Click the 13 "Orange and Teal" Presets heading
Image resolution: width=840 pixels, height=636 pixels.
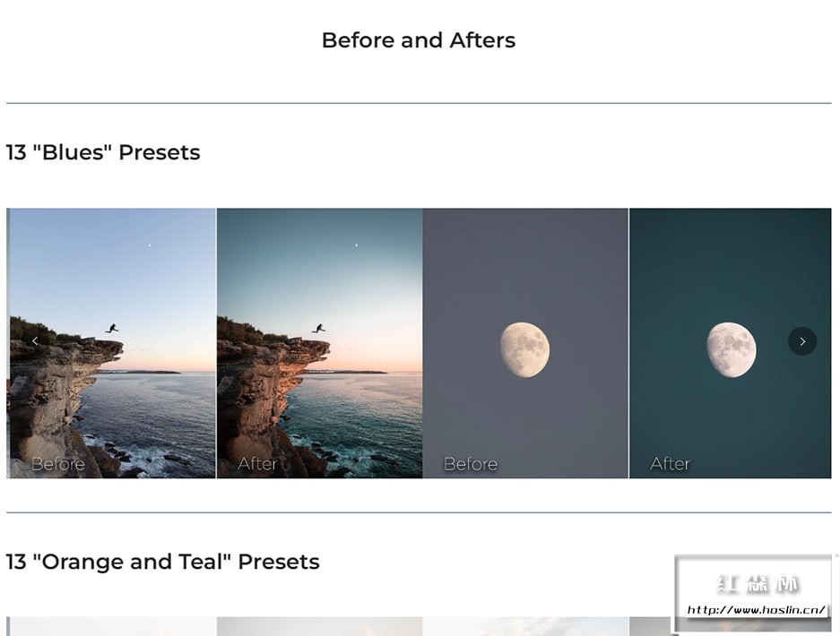pos(163,562)
